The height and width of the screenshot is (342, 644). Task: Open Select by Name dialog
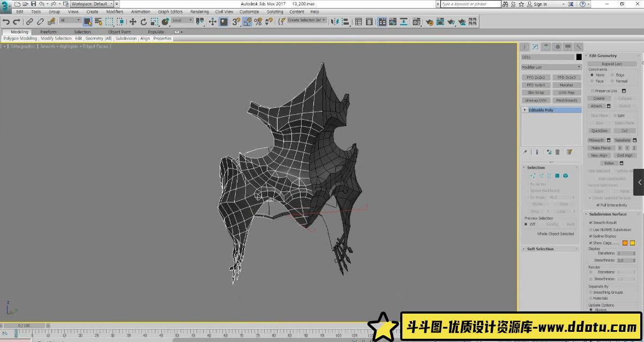(x=98, y=21)
